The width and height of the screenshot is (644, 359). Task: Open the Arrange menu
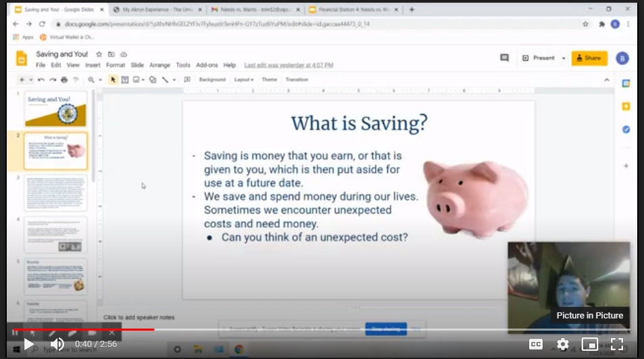[159, 65]
